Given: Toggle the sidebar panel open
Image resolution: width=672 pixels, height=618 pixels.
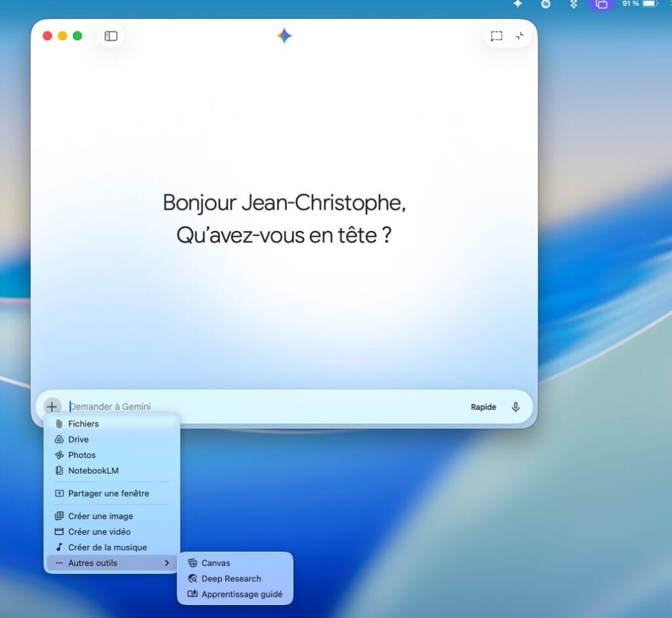Looking at the screenshot, I should pos(110,36).
